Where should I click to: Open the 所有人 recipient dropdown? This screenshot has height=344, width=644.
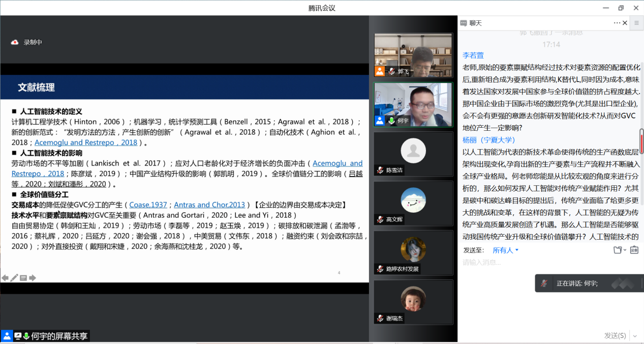505,250
